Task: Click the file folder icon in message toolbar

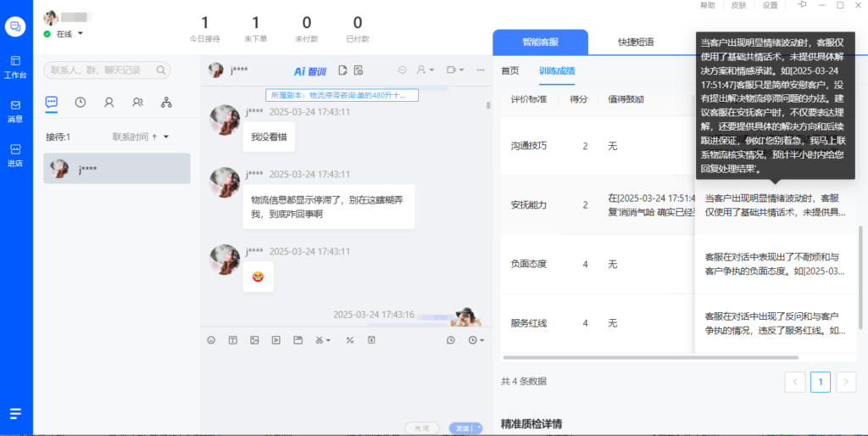Action: [298, 340]
